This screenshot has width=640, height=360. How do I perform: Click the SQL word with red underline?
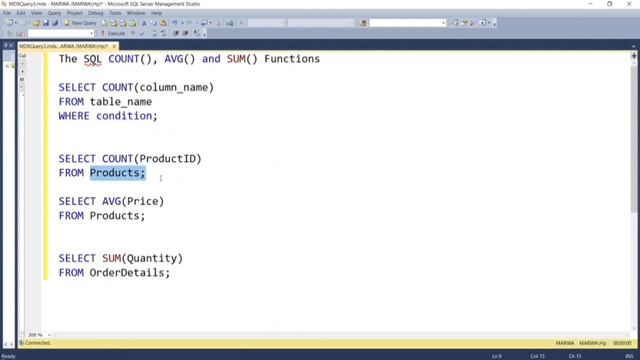[x=93, y=59]
